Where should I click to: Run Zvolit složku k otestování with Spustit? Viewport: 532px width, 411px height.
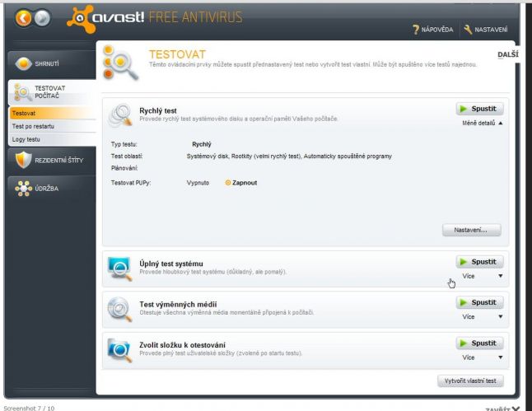tap(479, 343)
